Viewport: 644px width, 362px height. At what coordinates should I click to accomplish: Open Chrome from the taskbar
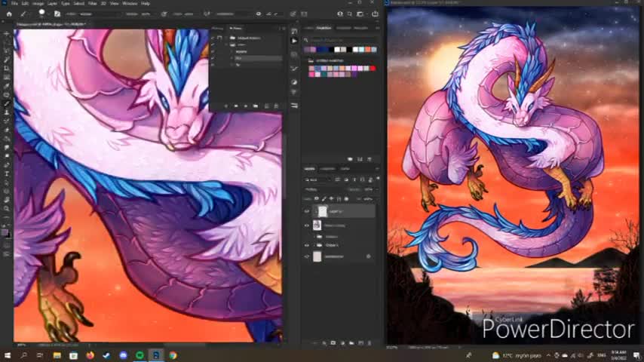tap(173, 355)
